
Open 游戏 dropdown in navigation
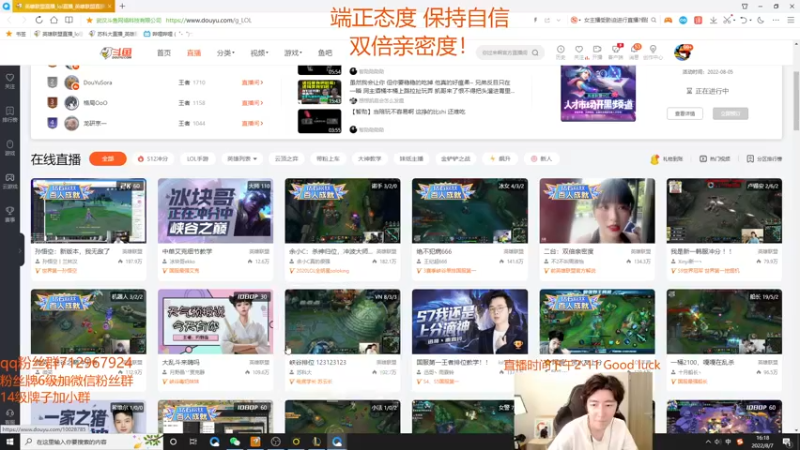tap(293, 53)
